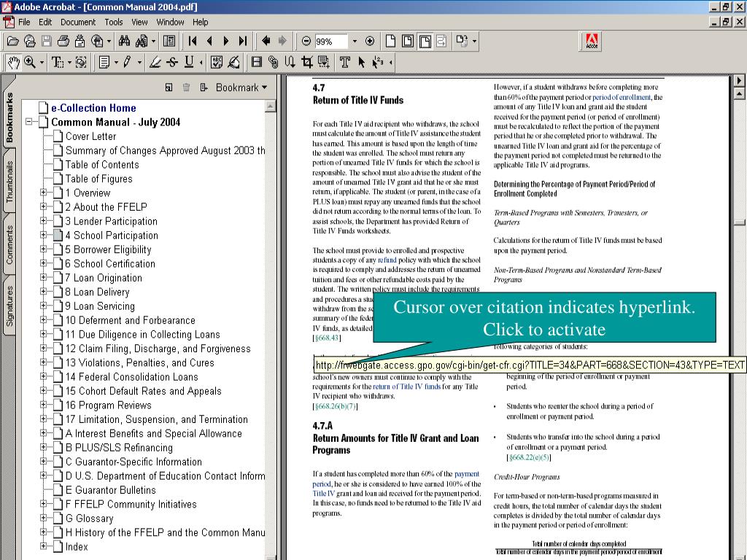
Task: Click the Open Web Page toolbar icon
Action: [x=29, y=42]
